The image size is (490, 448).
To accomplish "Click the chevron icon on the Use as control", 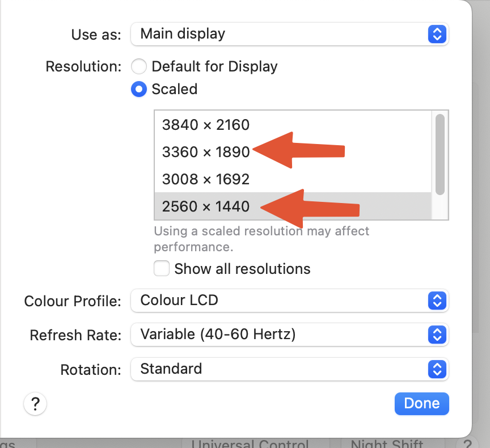I will 437,34.
